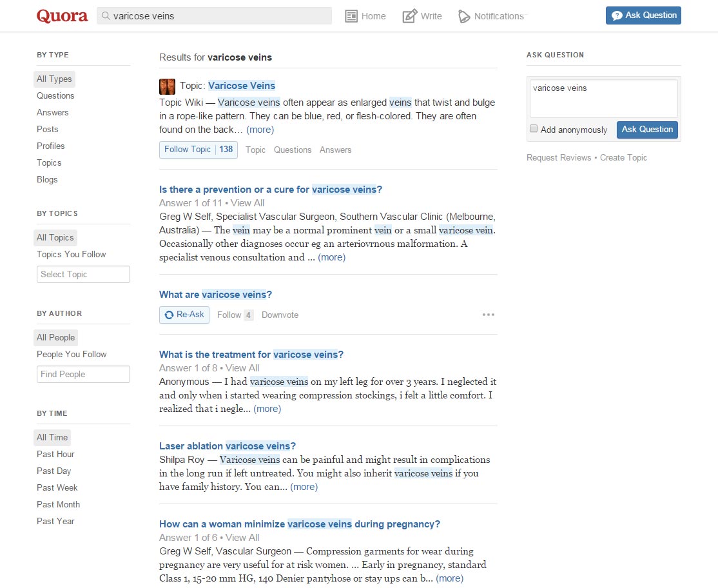The image size is (718, 588).
Task: Click the Home navigation label
Action: tap(374, 17)
